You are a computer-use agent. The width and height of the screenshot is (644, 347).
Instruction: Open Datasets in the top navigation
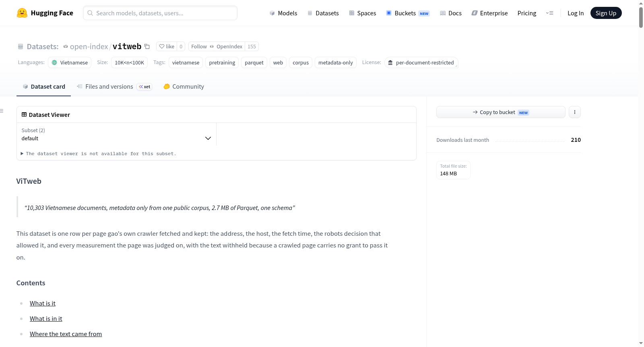click(x=323, y=13)
